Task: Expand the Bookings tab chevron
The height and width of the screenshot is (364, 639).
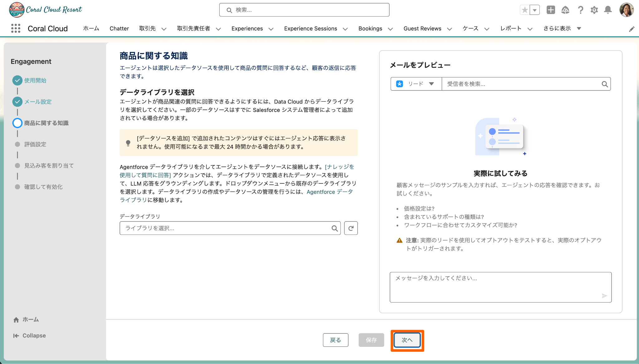Action: [x=390, y=29]
